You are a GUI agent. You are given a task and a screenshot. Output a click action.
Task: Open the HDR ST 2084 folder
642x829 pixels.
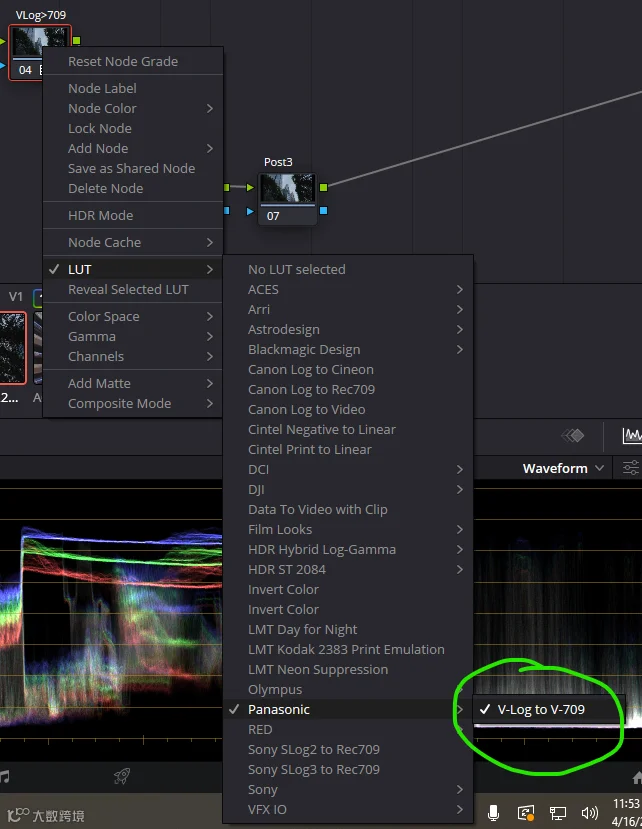tap(347, 570)
